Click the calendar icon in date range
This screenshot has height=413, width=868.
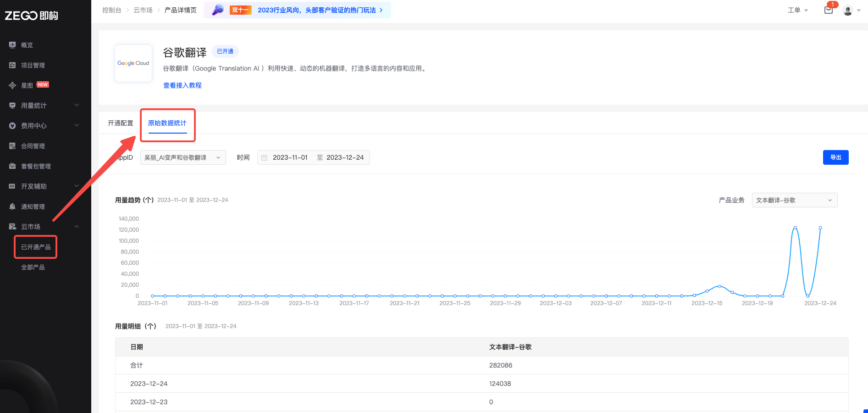coord(264,158)
